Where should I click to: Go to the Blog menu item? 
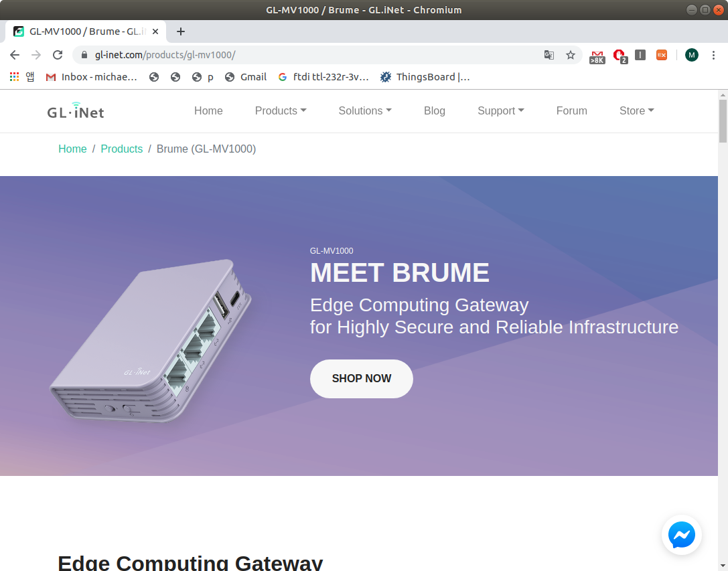click(435, 111)
